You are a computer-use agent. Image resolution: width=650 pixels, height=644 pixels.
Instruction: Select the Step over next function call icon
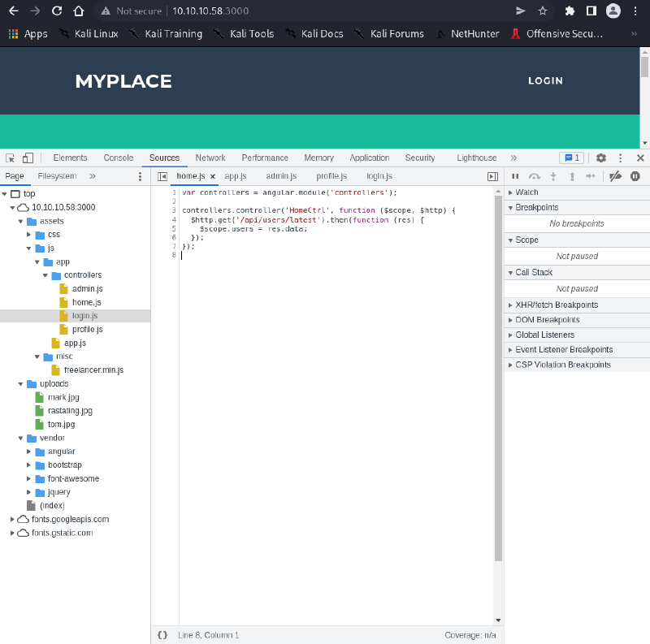click(535, 175)
